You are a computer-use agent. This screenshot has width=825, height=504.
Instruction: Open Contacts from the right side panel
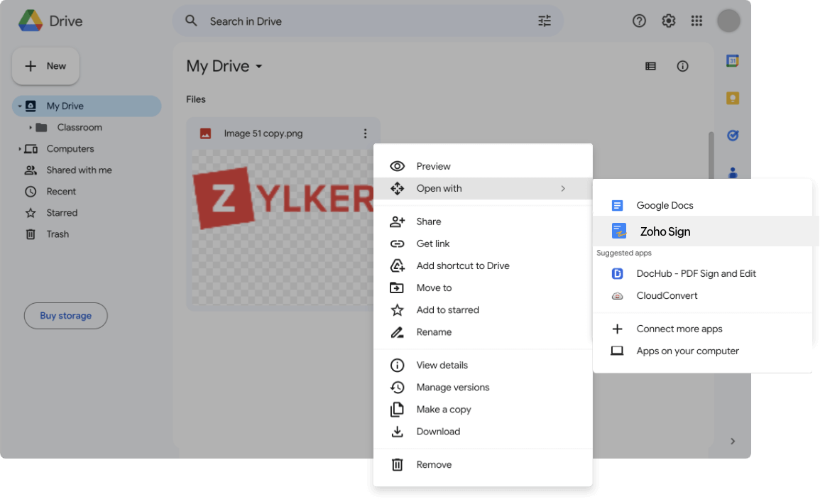pos(732,172)
